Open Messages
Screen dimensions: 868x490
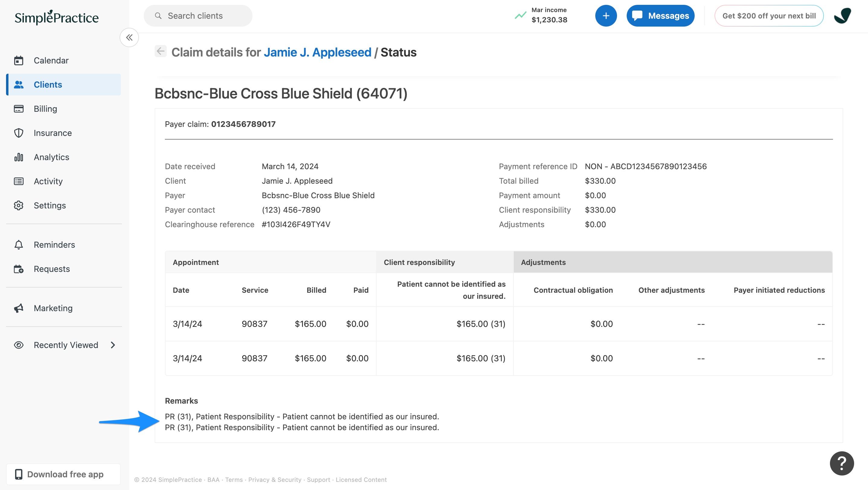pos(661,15)
